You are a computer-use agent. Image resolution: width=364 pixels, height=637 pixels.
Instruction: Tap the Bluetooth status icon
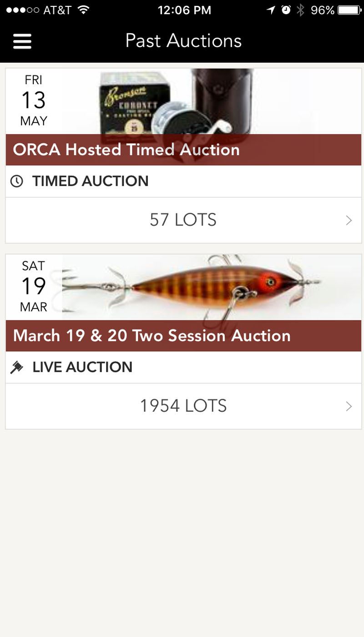[300, 10]
